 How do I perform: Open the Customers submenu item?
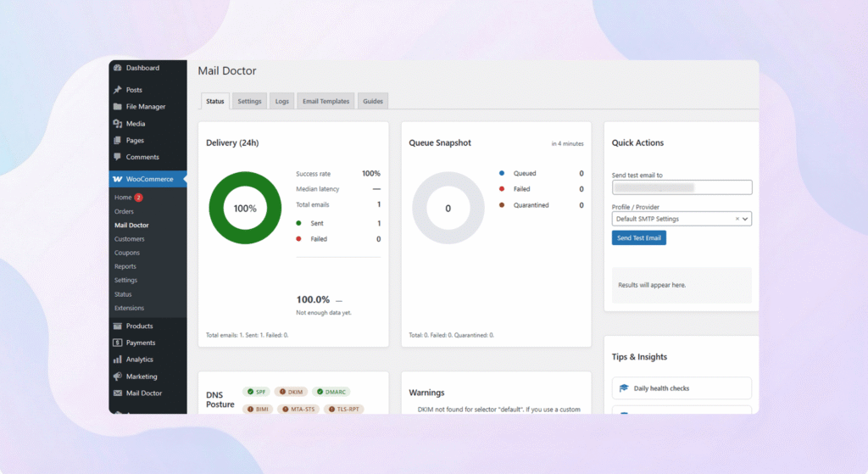pyautogui.click(x=129, y=239)
